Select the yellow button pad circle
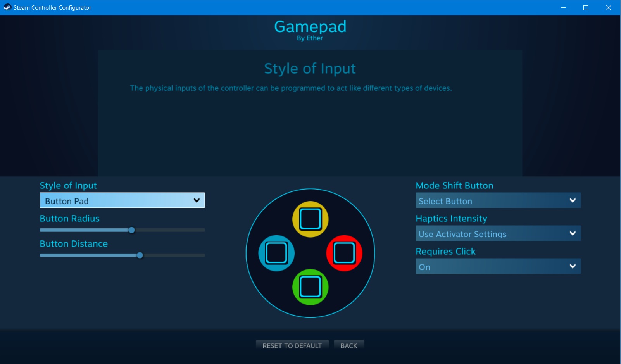621x364 pixels. click(x=310, y=219)
